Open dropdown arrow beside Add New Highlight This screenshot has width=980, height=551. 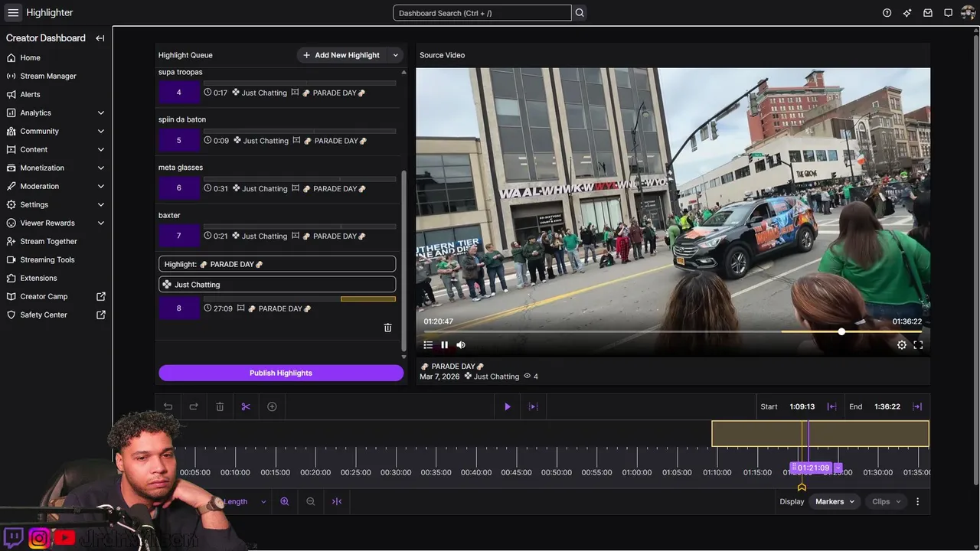(x=396, y=55)
